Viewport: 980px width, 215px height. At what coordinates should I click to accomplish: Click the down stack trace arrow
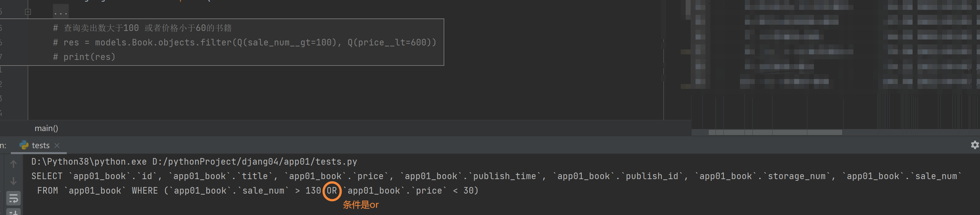click(13, 181)
